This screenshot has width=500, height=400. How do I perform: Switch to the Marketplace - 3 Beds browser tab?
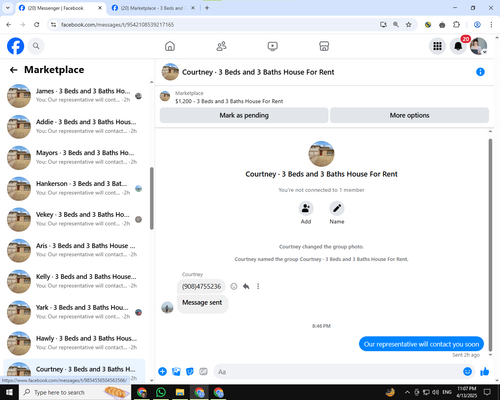152,8
